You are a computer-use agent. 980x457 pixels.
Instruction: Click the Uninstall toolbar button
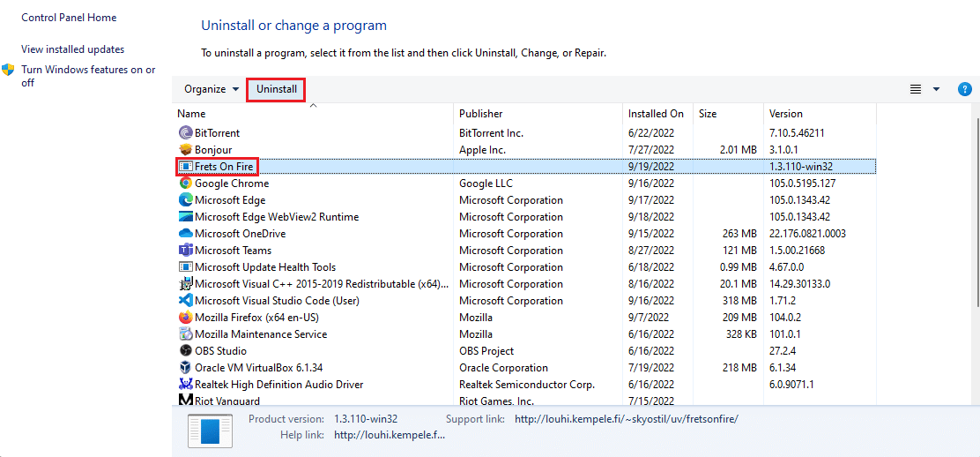[x=277, y=89]
